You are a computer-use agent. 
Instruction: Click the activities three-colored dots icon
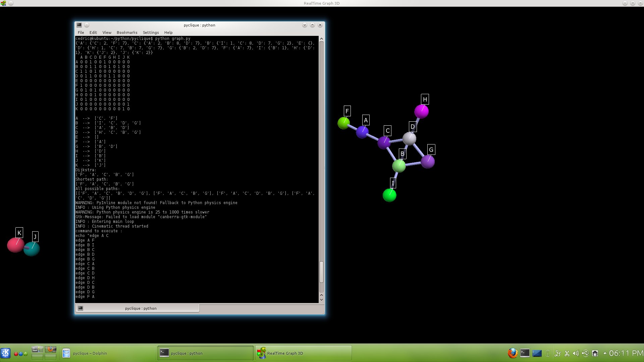coord(20,354)
